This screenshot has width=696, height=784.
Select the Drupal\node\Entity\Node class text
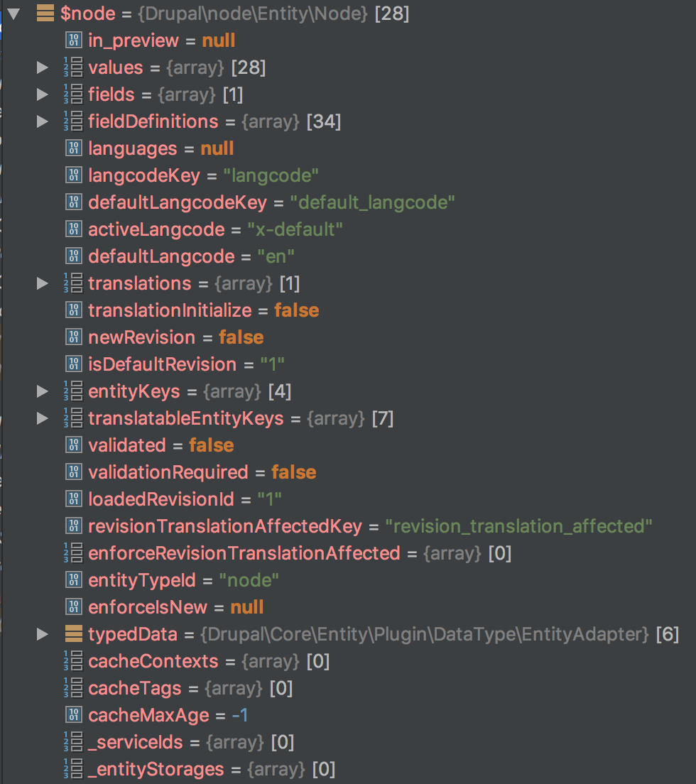[253, 14]
